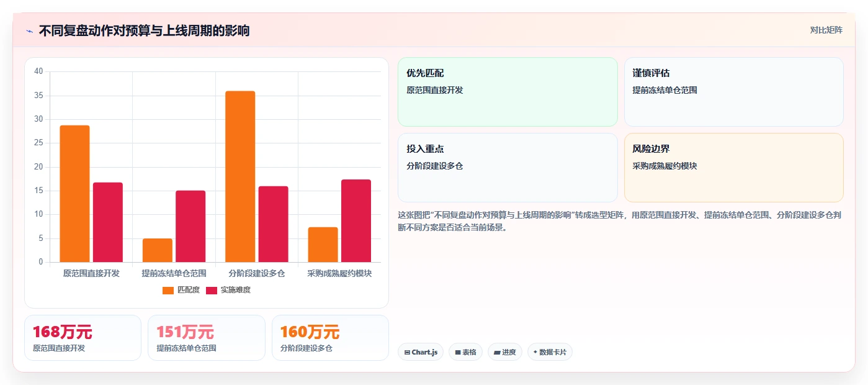Click the description paragraph starting 这张图把
The height and width of the screenshot is (385, 868).
coord(619,221)
